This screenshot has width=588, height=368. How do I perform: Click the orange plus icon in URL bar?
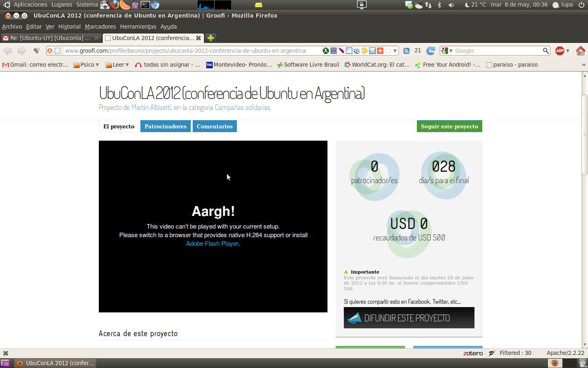[x=380, y=51]
